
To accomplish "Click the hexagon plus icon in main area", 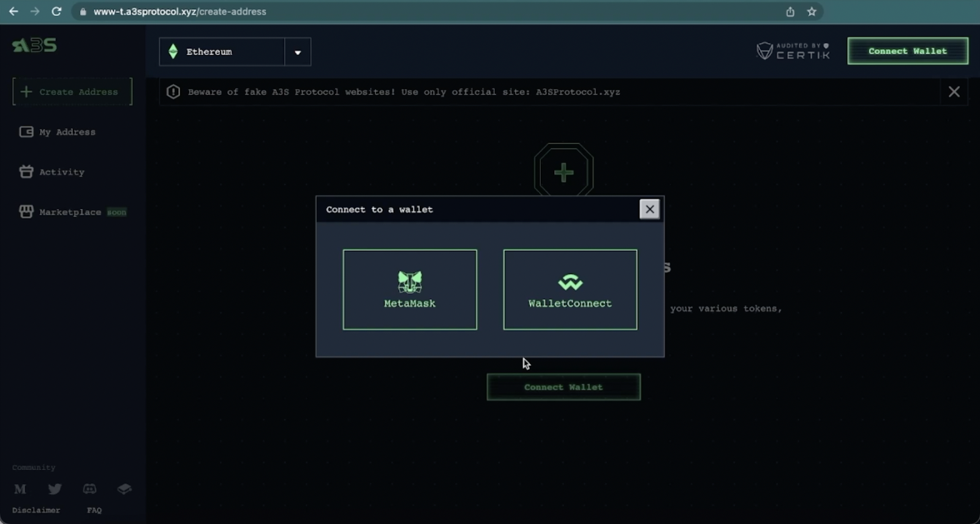I will pos(564,172).
